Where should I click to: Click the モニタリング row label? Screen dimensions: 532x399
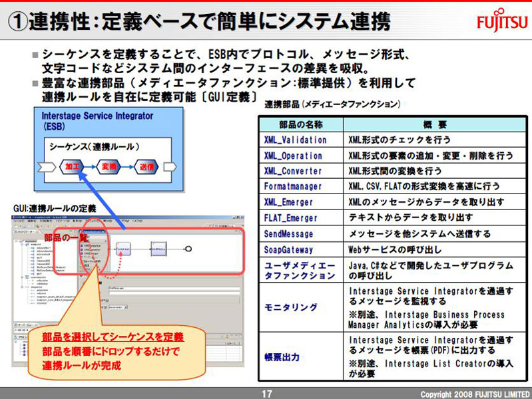point(282,307)
